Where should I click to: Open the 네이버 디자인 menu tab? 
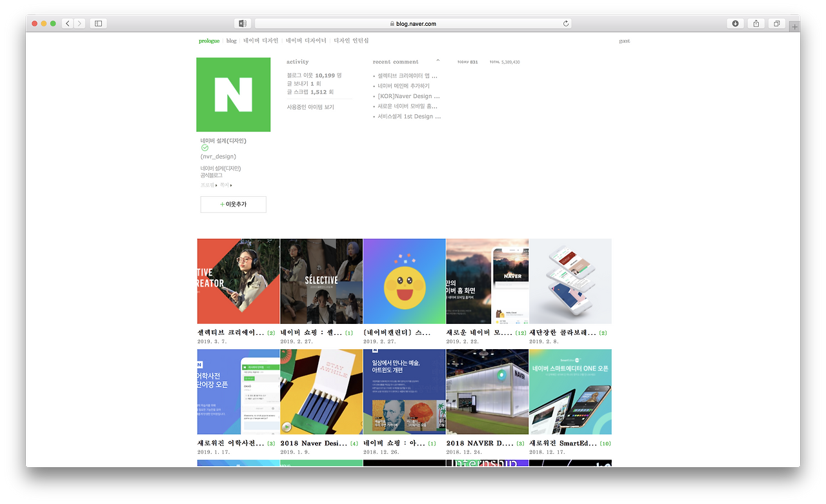coord(261,41)
